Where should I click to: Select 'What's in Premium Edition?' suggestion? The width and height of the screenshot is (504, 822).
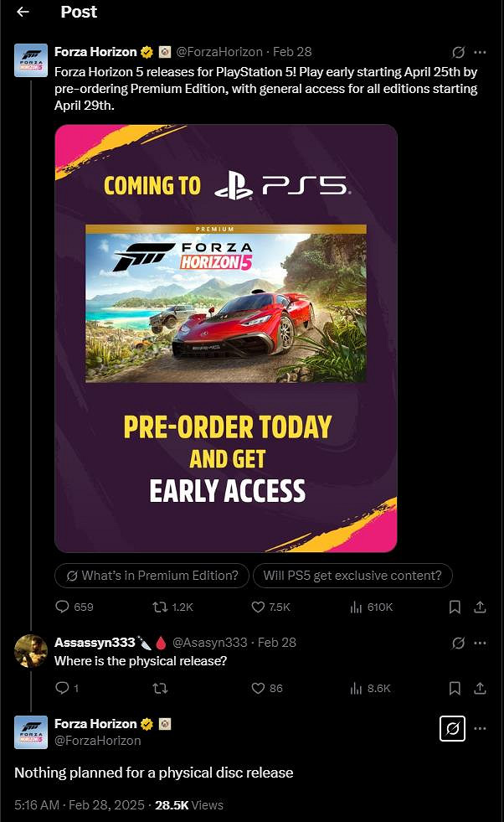[152, 575]
